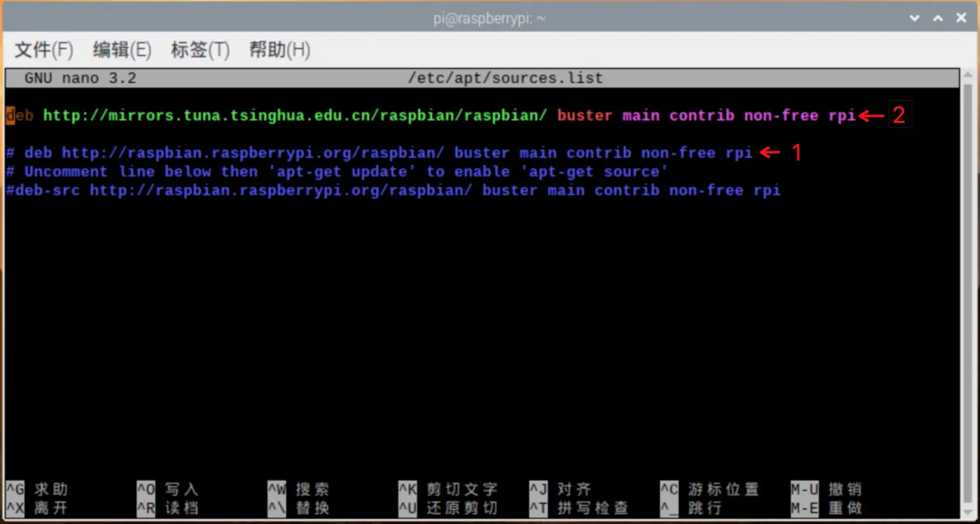This screenshot has height=524, width=980.
Task: Click the window title pi@raspberrypi: ~
Action: tap(489, 18)
